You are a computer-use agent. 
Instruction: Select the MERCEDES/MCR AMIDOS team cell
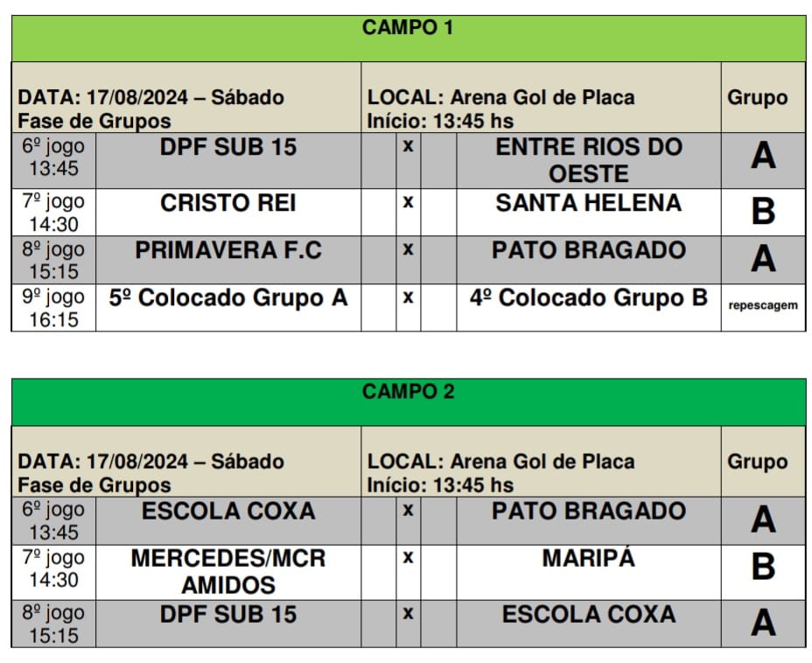pyautogui.click(x=227, y=571)
